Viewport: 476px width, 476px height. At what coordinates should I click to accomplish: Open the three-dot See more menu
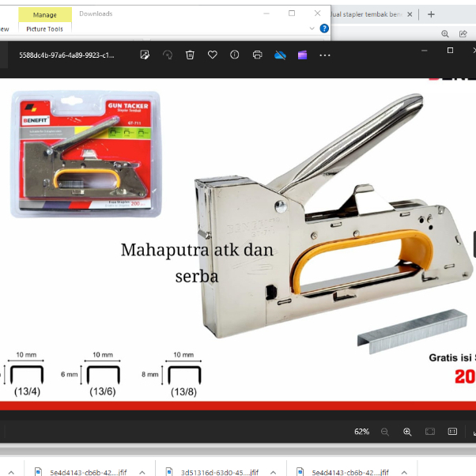click(x=325, y=55)
